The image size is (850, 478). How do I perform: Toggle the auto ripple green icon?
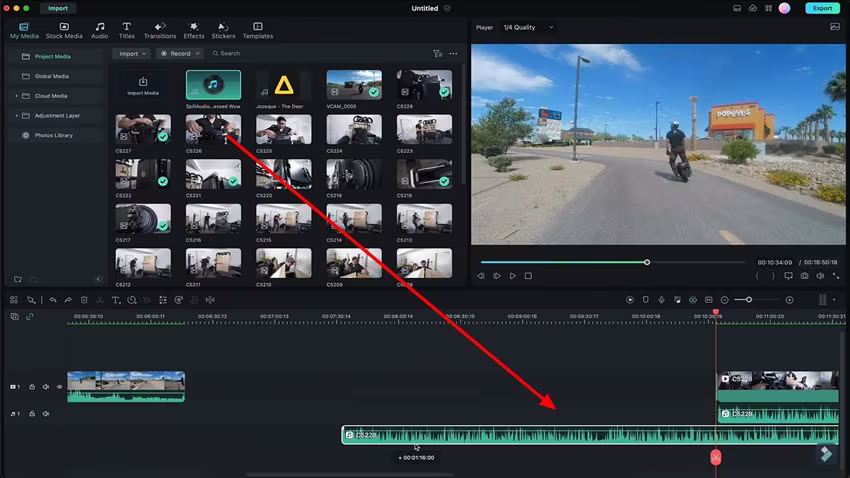(x=693, y=300)
